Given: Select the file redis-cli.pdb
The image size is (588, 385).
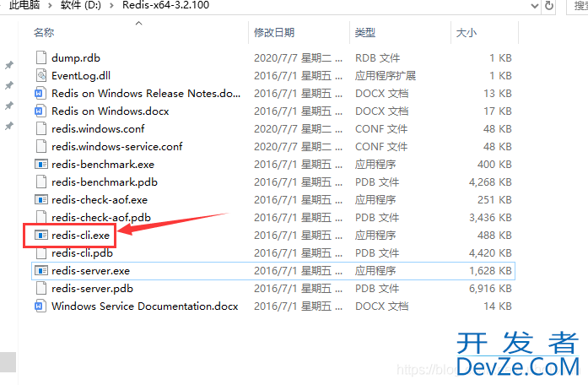Looking at the screenshot, I should coord(82,253).
